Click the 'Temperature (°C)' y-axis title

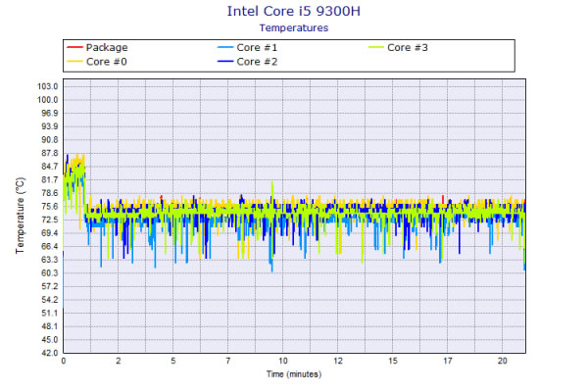[x=21, y=216]
